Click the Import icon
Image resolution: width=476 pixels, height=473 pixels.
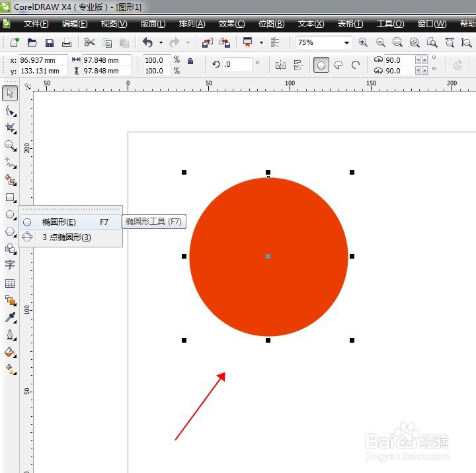click(208, 42)
